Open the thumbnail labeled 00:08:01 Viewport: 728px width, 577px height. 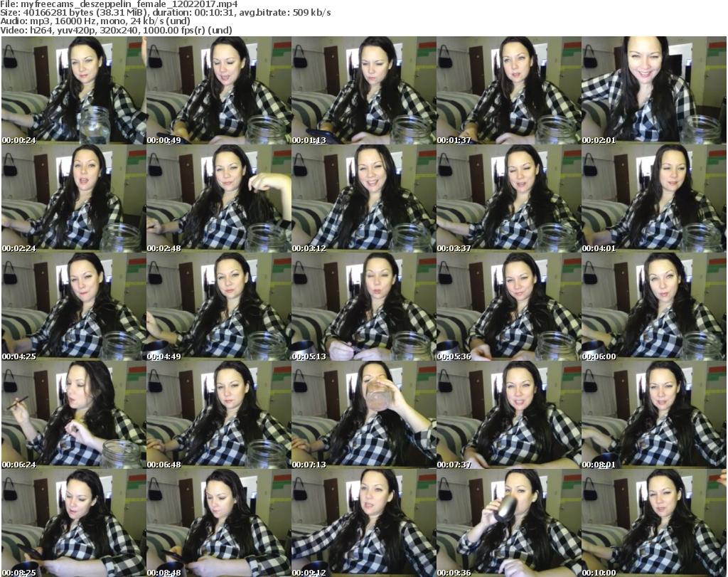(x=654, y=415)
